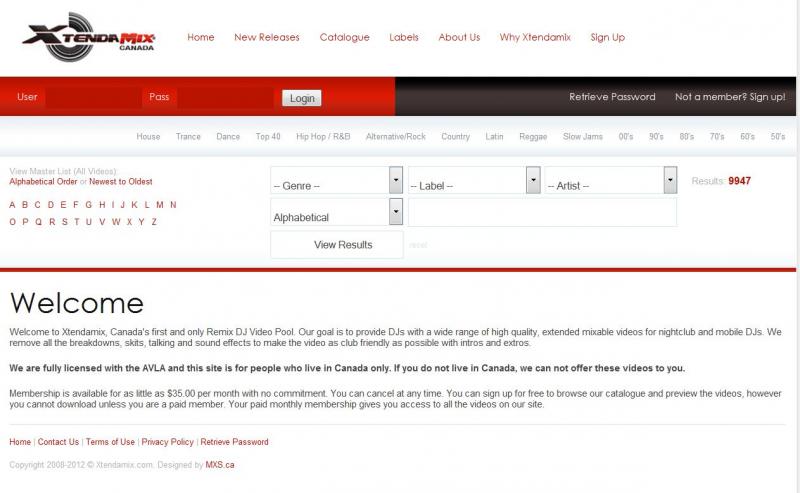View master list Newest to Oldest
800x493 pixels.
pos(120,182)
